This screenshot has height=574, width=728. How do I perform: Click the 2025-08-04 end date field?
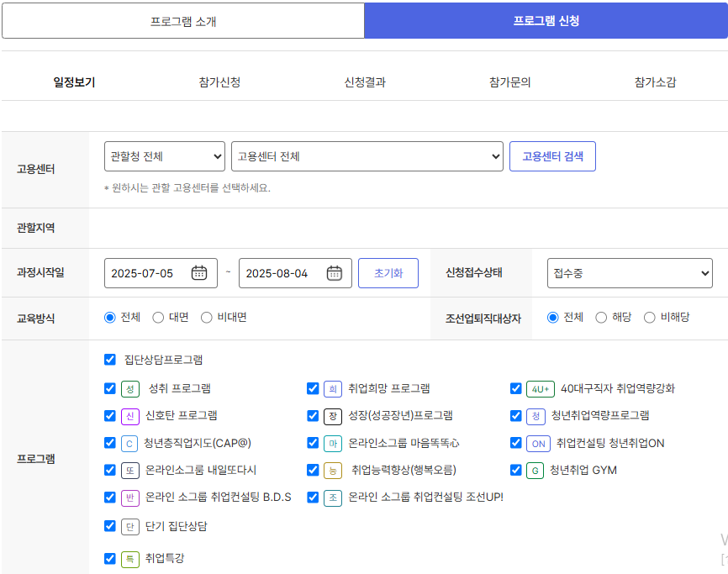(295, 273)
